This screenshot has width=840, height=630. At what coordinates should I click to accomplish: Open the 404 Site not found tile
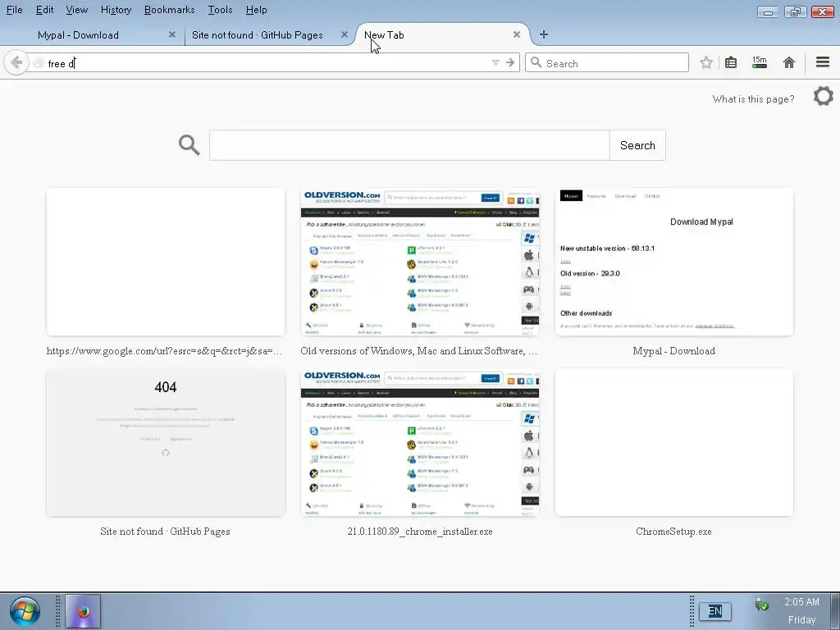click(x=166, y=442)
